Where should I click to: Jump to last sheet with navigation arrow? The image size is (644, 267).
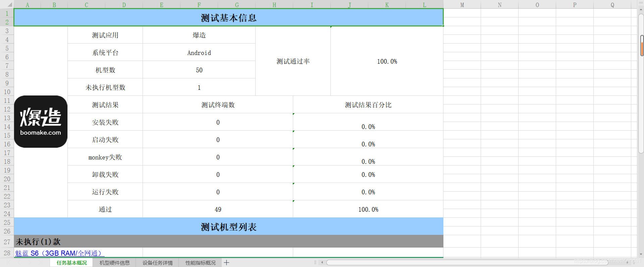click(41, 263)
